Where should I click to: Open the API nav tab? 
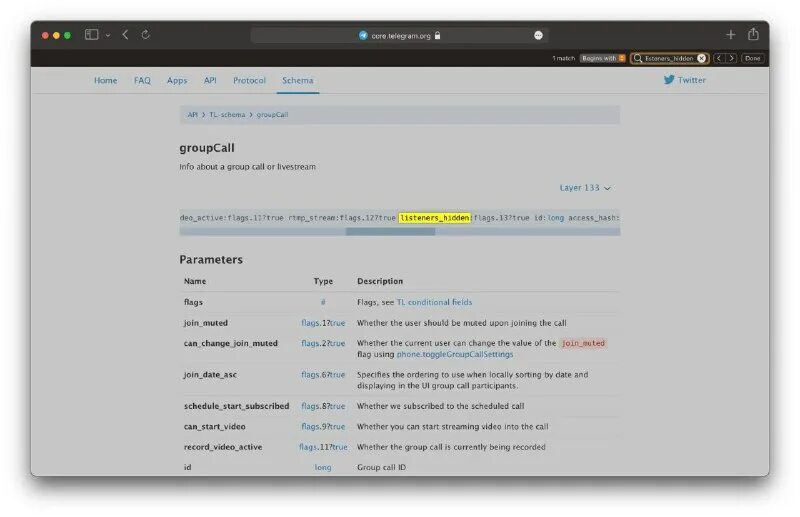(x=210, y=80)
